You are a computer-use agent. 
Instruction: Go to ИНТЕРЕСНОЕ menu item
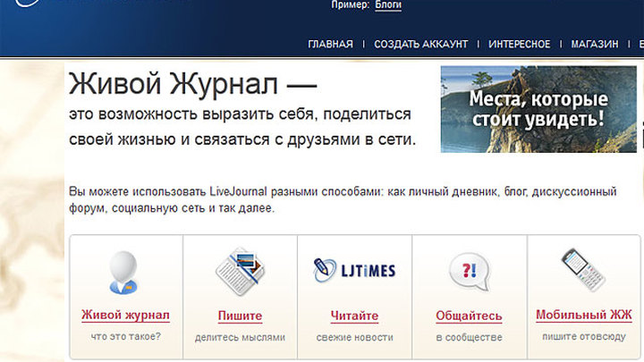coord(520,45)
